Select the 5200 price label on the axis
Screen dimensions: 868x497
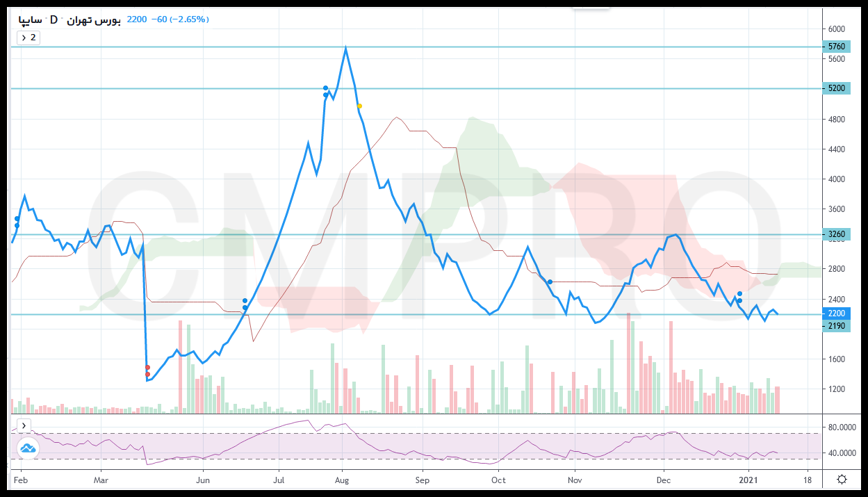(837, 88)
